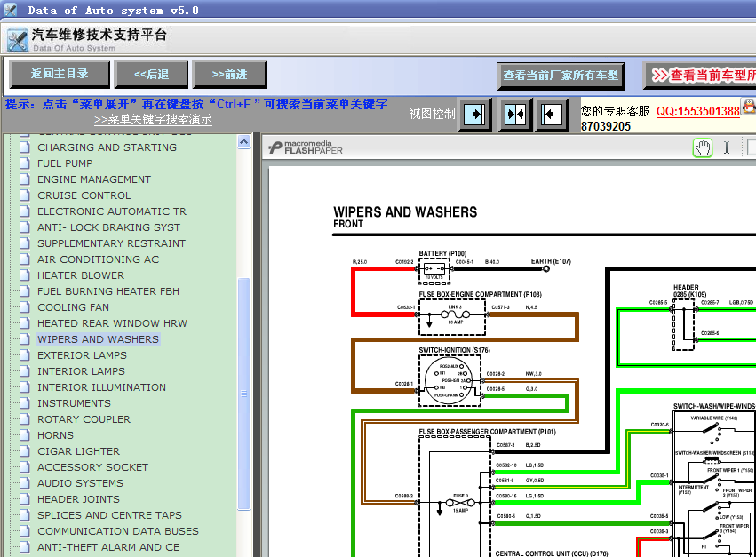
Task: Click the document icon beside AUDIO SYSTEMS
Action: point(25,482)
